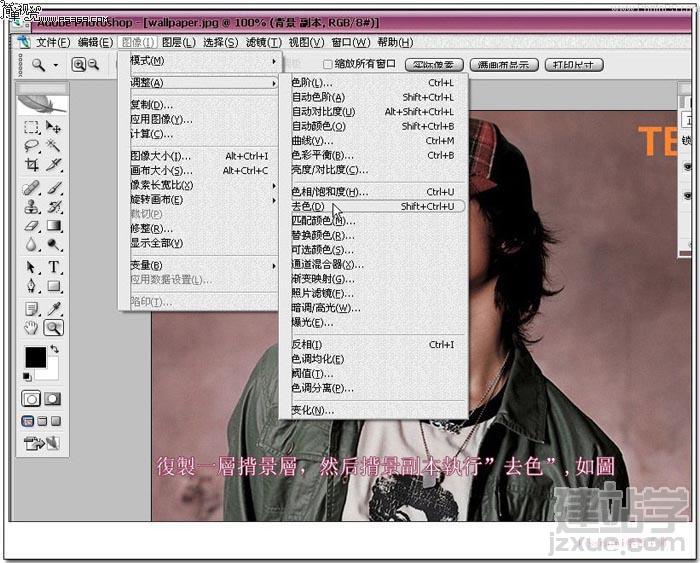Select the Lasso tool
Viewport: 700px width, 563px height.
31,146
